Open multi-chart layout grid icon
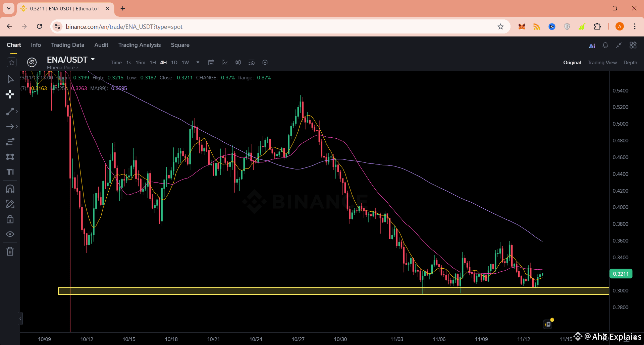 633,45
